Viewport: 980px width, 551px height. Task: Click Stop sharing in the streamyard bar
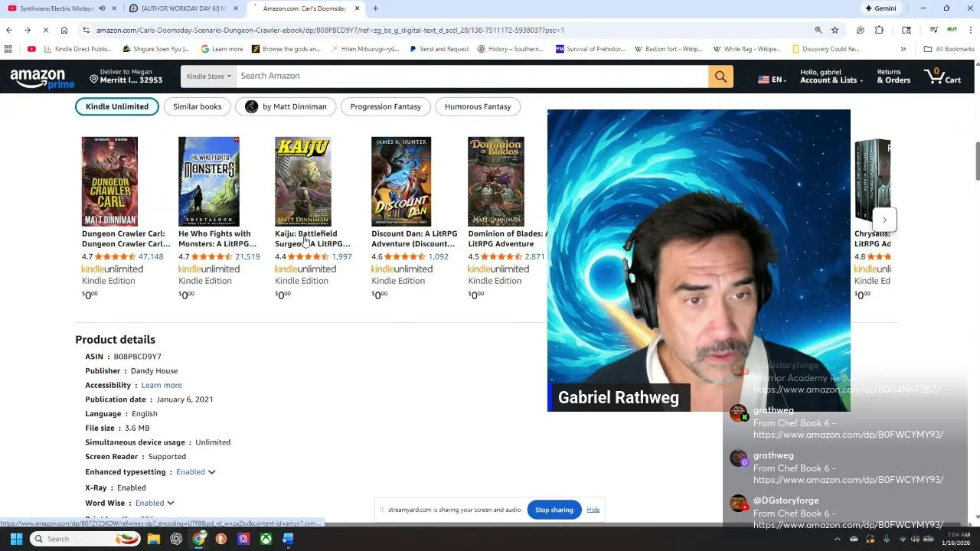[x=554, y=510]
